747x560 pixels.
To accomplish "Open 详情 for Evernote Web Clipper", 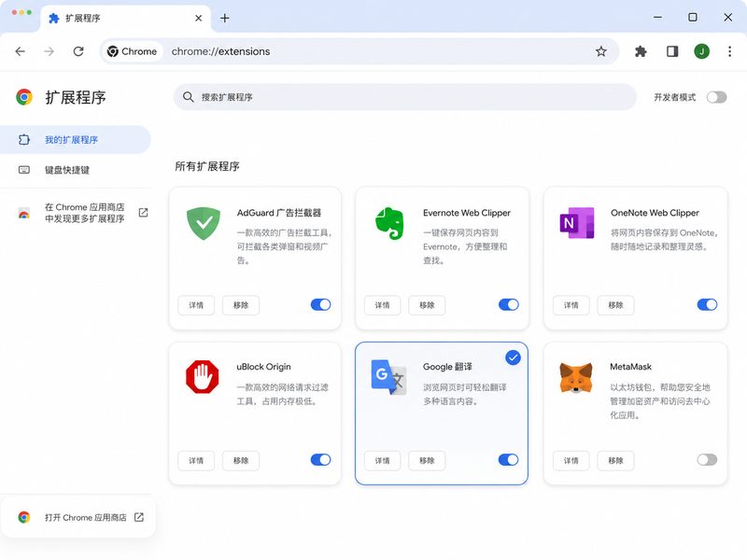I will [x=382, y=305].
